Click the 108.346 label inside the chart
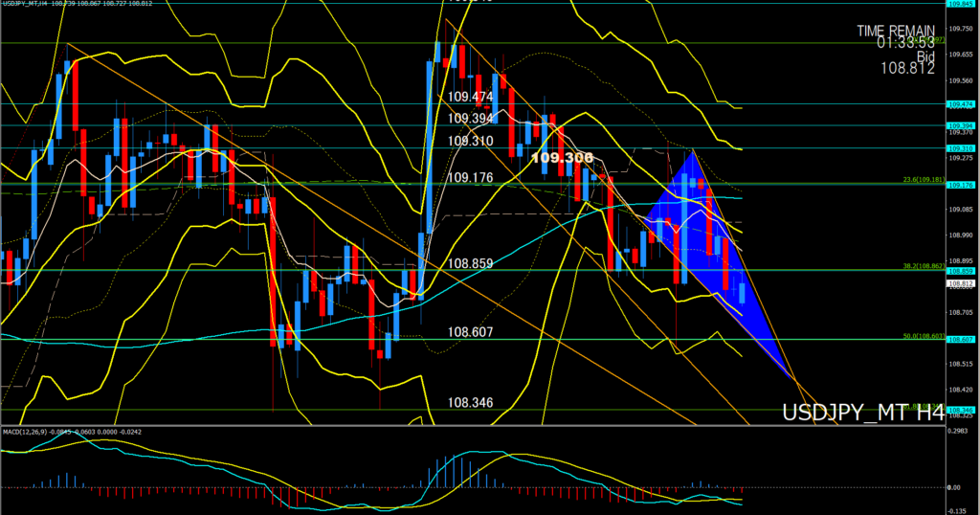 (x=471, y=403)
